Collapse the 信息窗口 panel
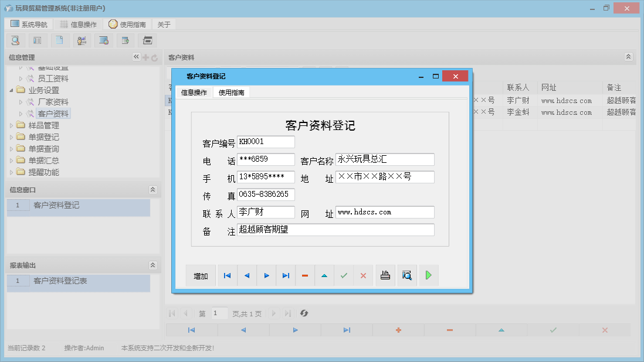This screenshot has width=644, height=362. pos(152,189)
